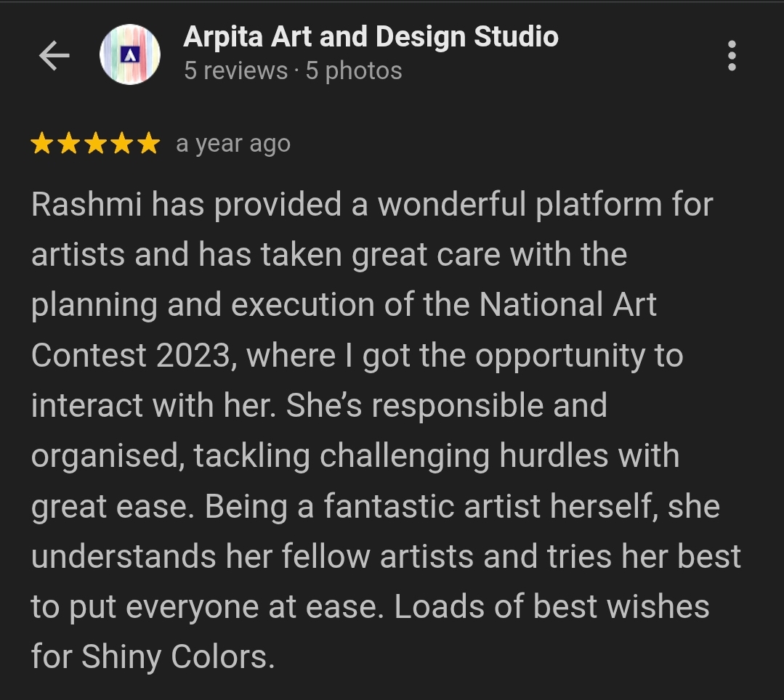Click the first rating star
Viewport: 784px width, 700px height.
42,144
